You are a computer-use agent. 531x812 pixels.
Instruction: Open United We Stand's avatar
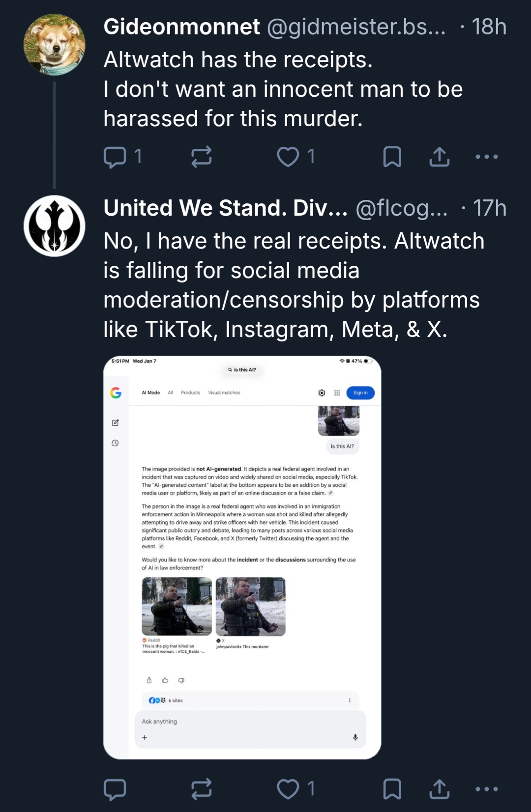(x=55, y=226)
